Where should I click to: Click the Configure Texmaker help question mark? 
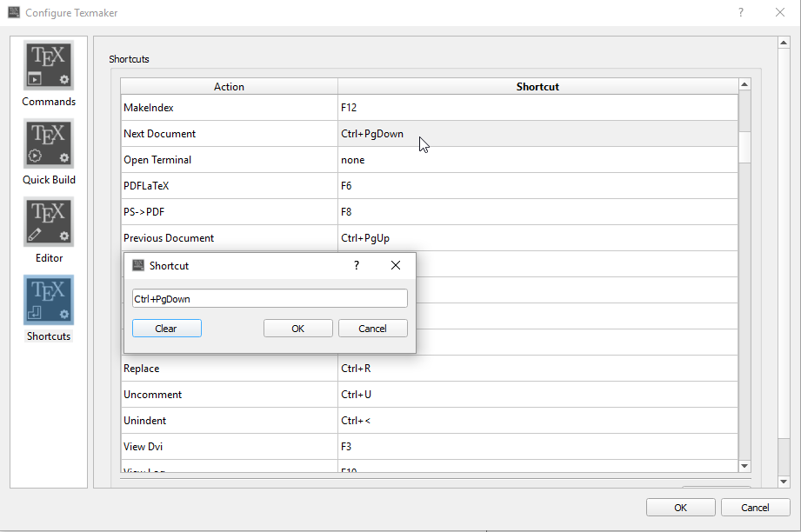tap(741, 12)
